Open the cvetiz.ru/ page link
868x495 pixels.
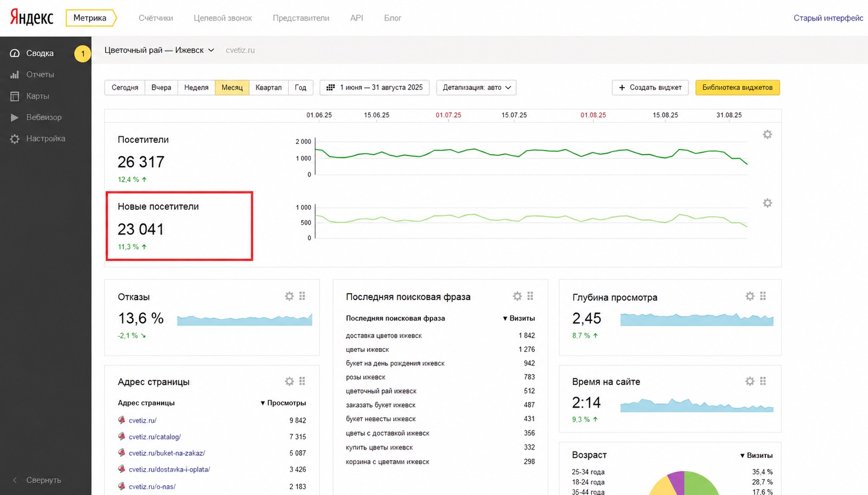tap(143, 420)
